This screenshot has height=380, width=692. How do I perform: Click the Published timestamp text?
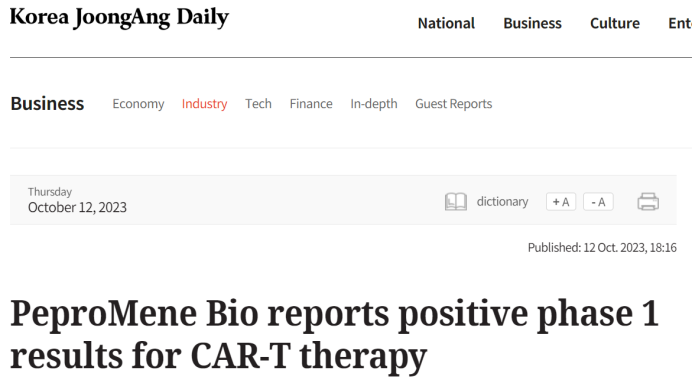tap(602, 248)
